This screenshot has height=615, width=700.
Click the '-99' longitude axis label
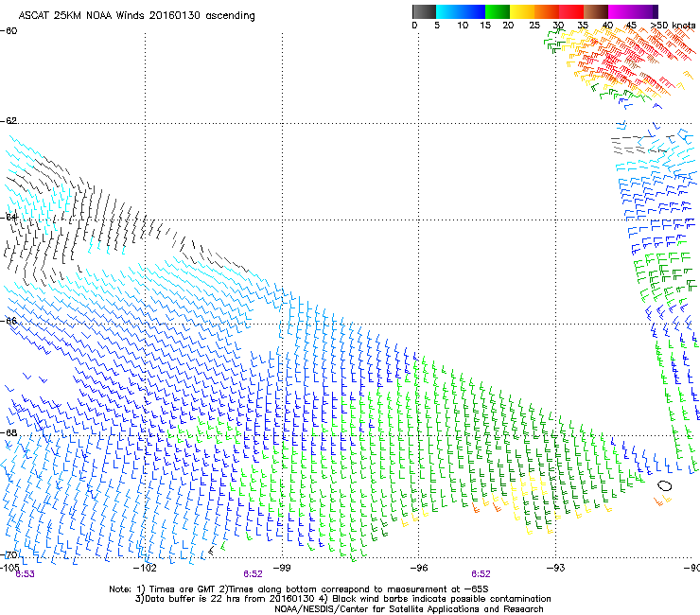[x=282, y=568]
